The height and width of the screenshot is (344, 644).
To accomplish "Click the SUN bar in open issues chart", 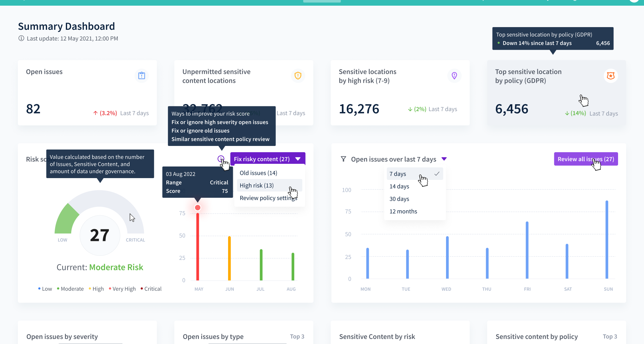I will (607, 240).
